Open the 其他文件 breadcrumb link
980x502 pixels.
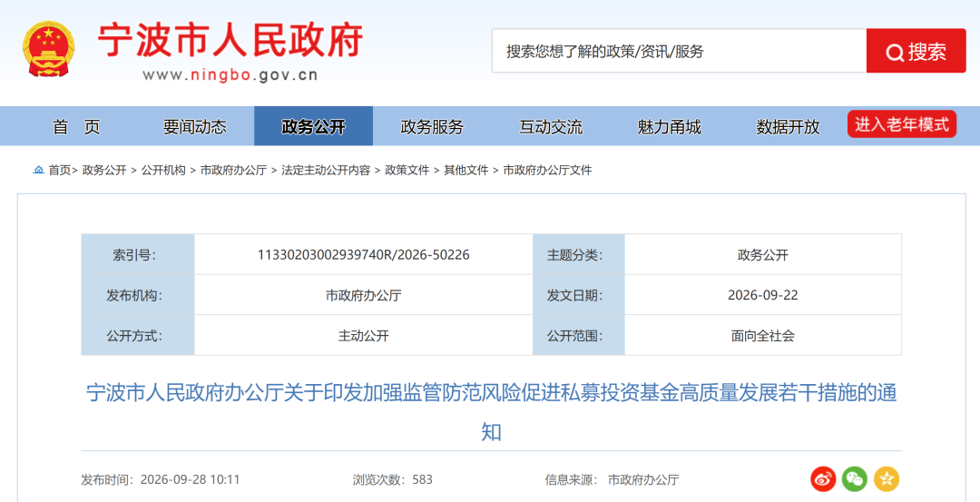[466, 170]
